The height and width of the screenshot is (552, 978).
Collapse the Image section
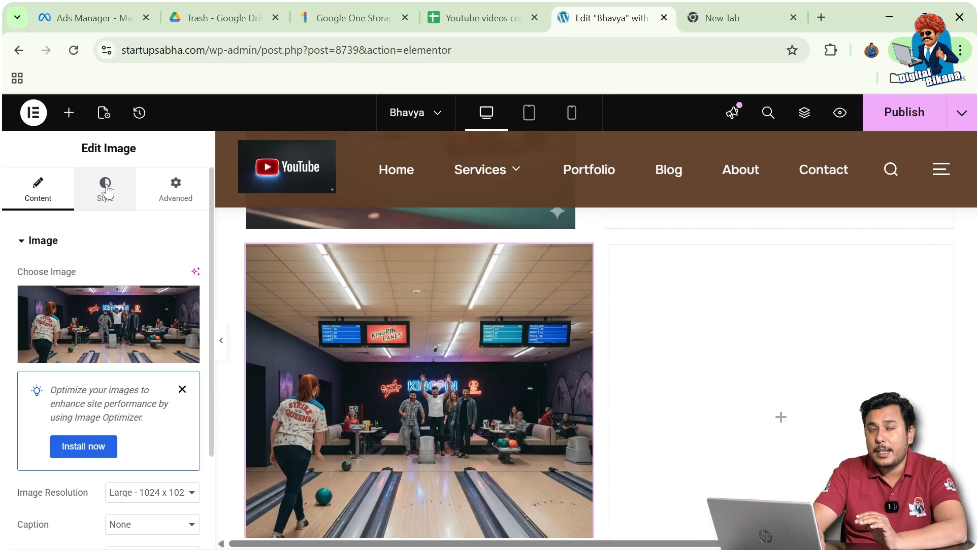37,241
